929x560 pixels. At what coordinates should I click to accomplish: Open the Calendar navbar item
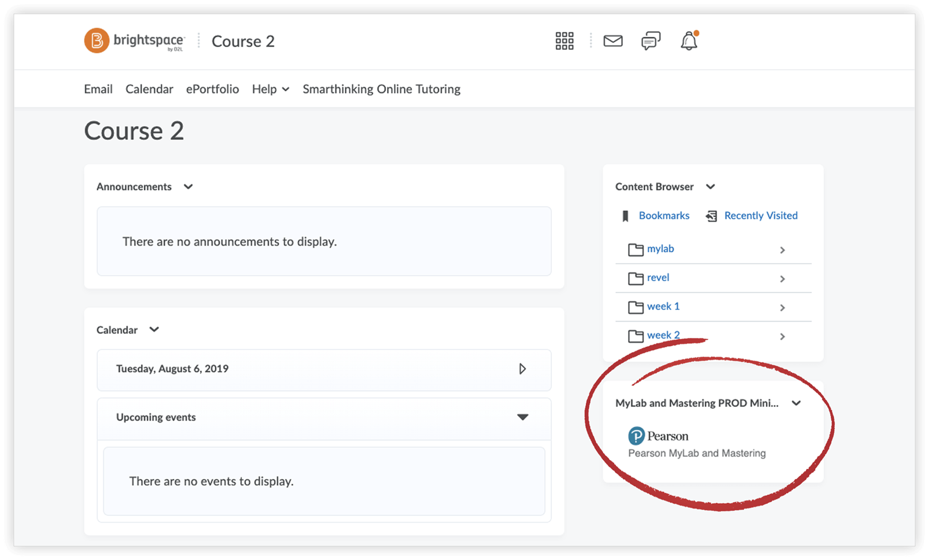click(149, 89)
